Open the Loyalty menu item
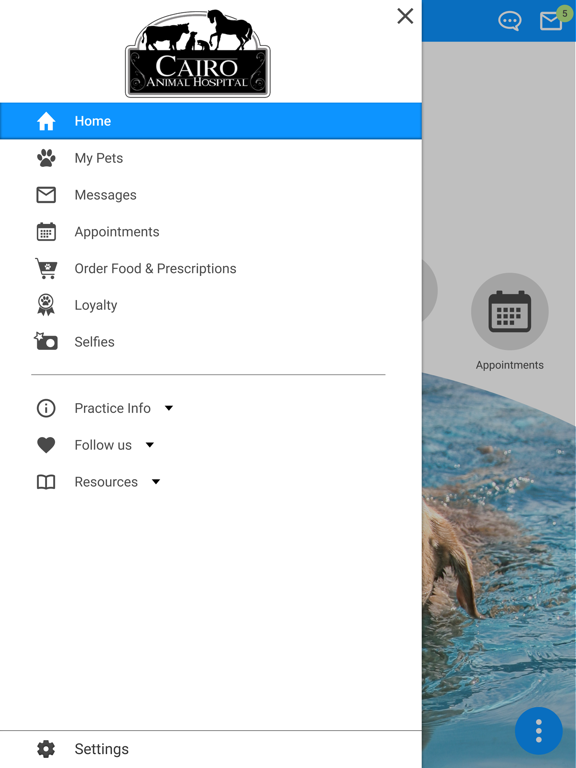The image size is (576, 768). (96, 305)
